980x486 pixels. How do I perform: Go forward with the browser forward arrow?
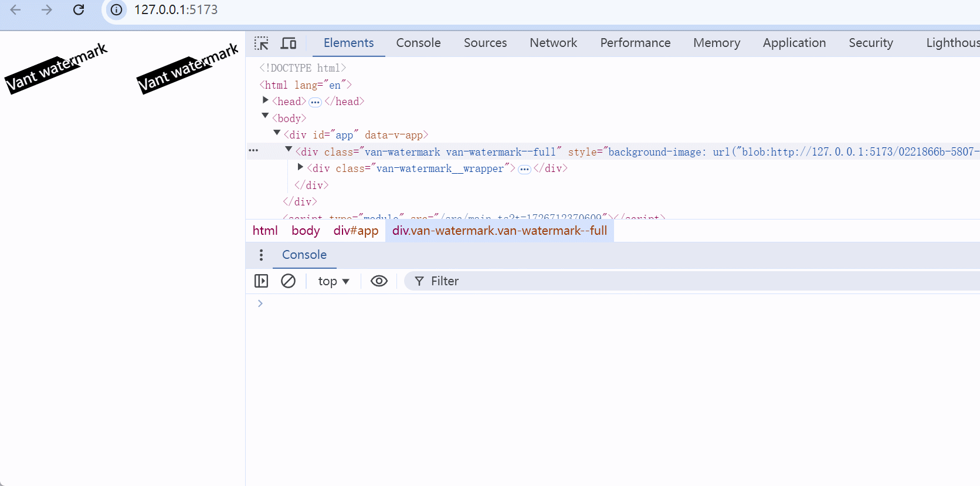[x=47, y=10]
